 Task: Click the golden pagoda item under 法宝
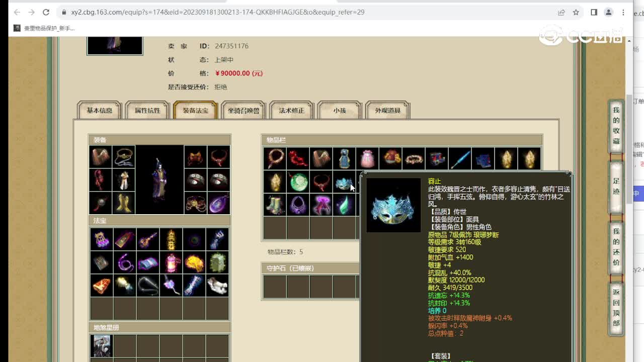[x=171, y=240]
